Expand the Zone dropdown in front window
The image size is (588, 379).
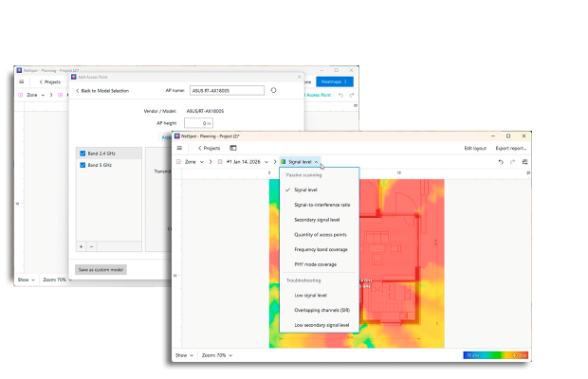(198, 162)
